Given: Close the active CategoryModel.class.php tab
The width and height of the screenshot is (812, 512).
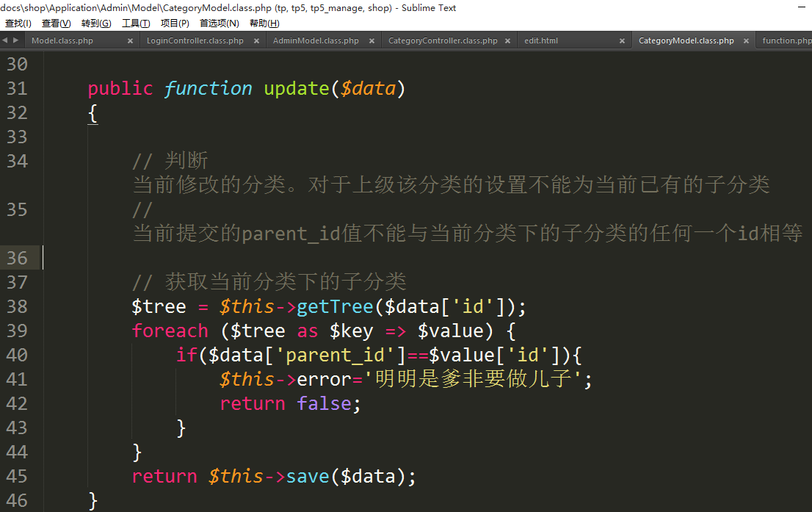Looking at the screenshot, I should pos(746,41).
